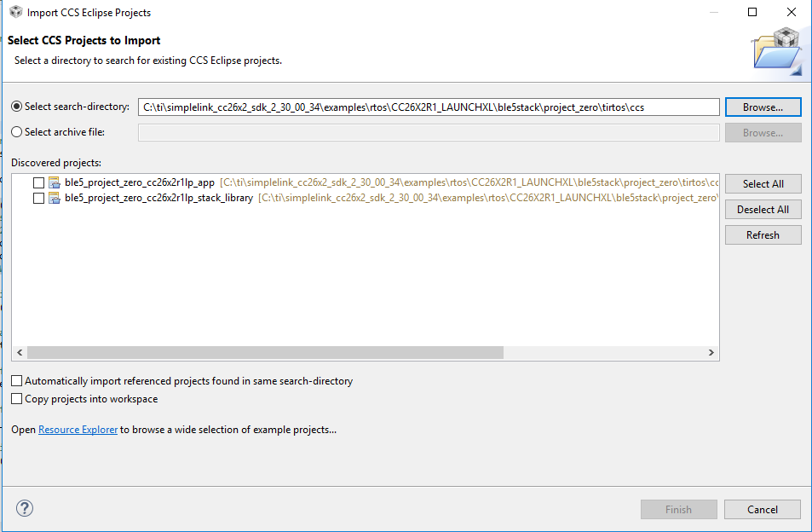The width and height of the screenshot is (812, 532).
Task: Click the stack_library project file icon
Action: coord(55,198)
